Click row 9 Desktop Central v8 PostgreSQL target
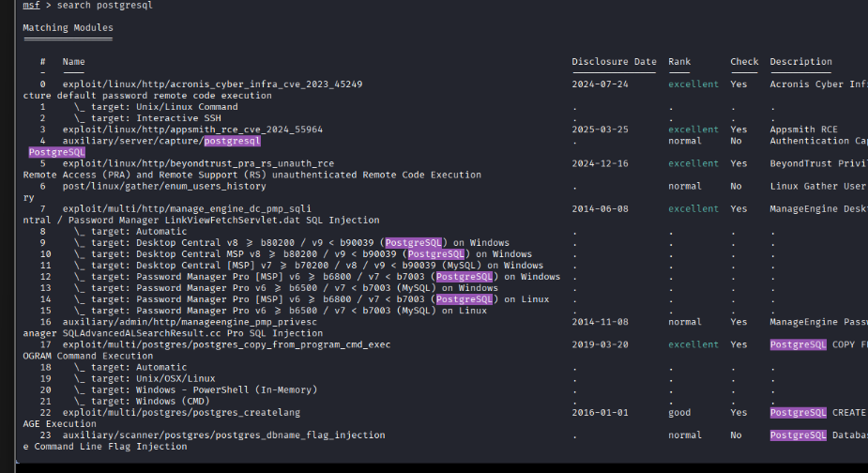Viewport: 868px width, 473px height. click(x=292, y=242)
